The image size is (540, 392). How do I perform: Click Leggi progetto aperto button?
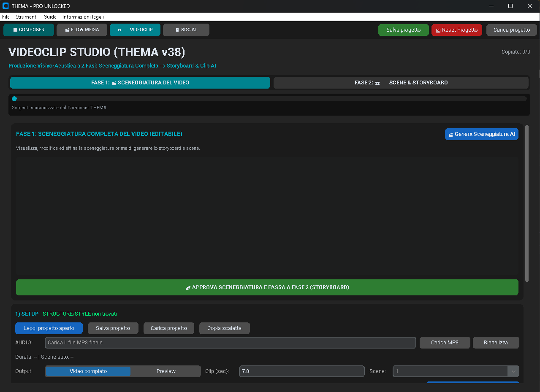49,328
